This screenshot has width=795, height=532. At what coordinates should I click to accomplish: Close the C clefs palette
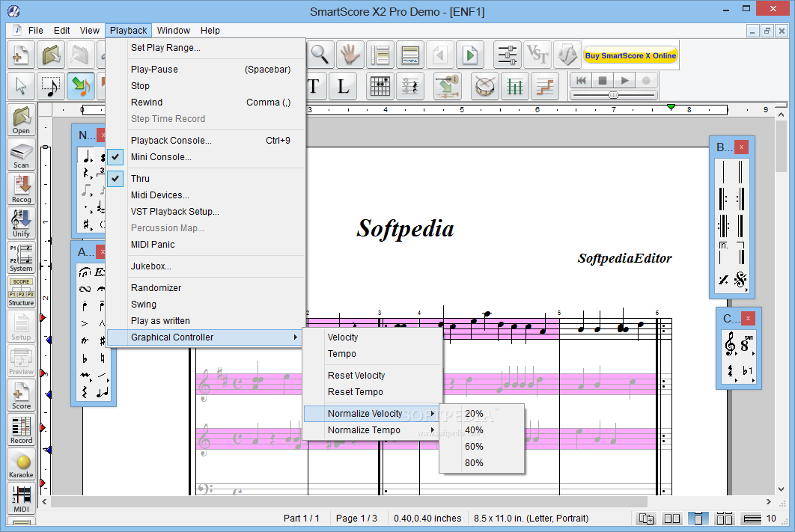(x=748, y=318)
